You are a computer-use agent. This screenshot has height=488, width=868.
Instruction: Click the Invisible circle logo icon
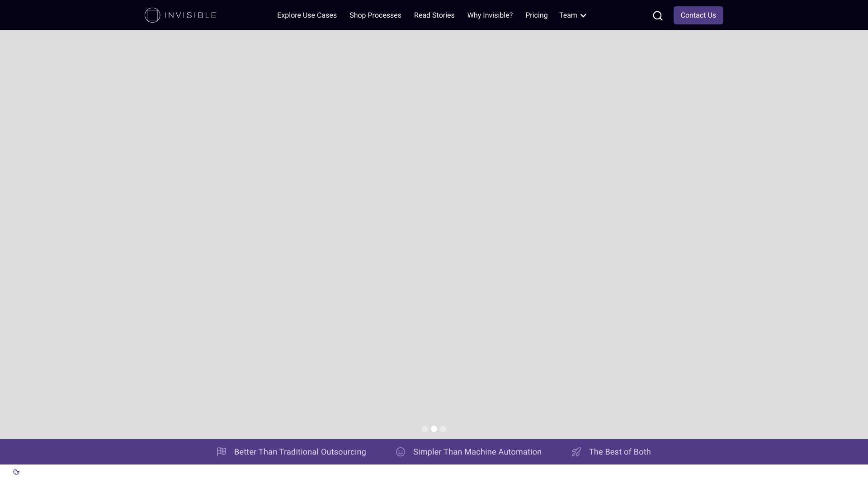pyautogui.click(x=152, y=15)
